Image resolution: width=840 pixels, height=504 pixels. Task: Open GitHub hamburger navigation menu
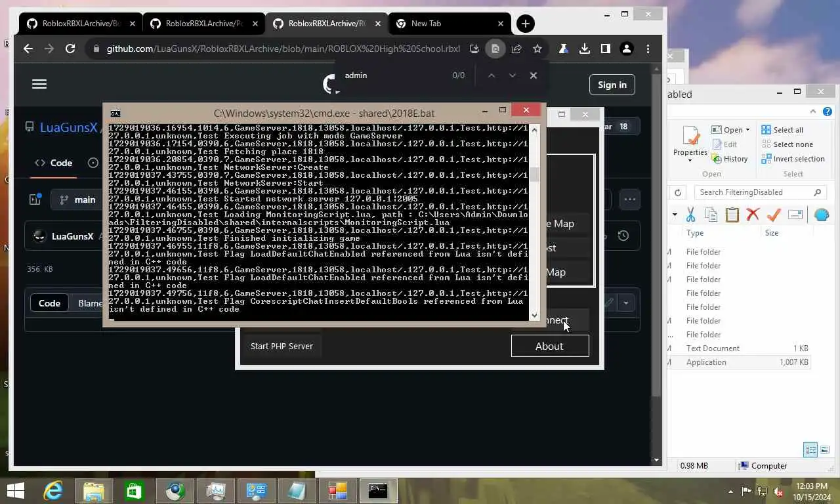click(39, 84)
